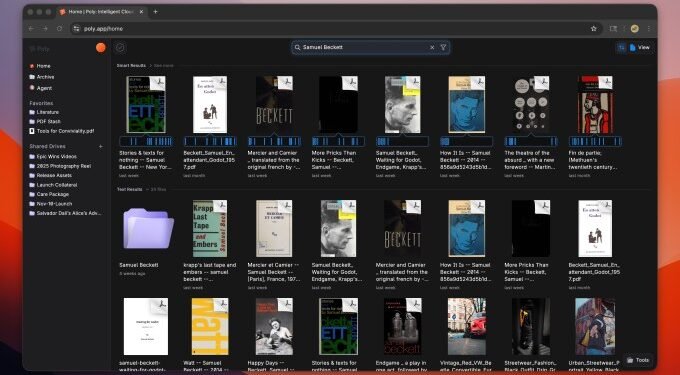Click the sort order icon beside View
Viewport: 680px width, 375px height.
tap(621, 47)
